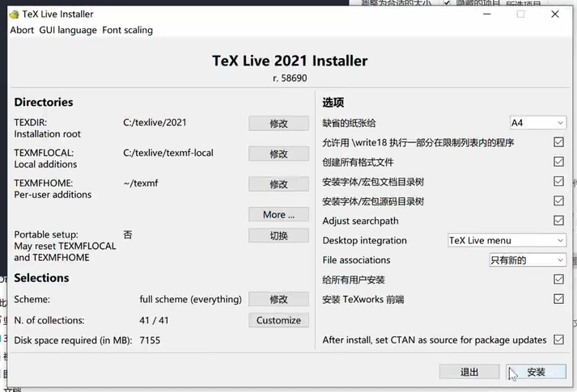Viewport: 577px width, 392px height.
Task: Toggle the 安装字体/宏包源码目录树 checkbox
Action: [x=558, y=200]
